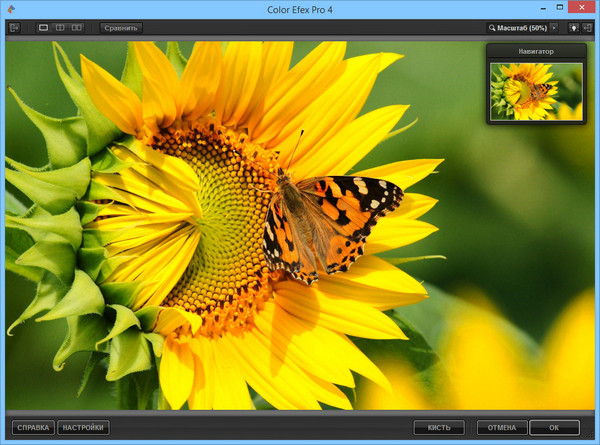Hide the left filter panel
Viewport: 600px width, 445px height.
click(15, 28)
